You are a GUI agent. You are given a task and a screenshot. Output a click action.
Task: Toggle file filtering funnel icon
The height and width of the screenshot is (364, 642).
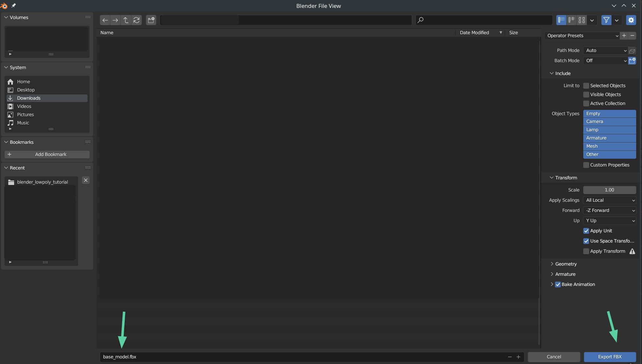(x=606, y=20)
